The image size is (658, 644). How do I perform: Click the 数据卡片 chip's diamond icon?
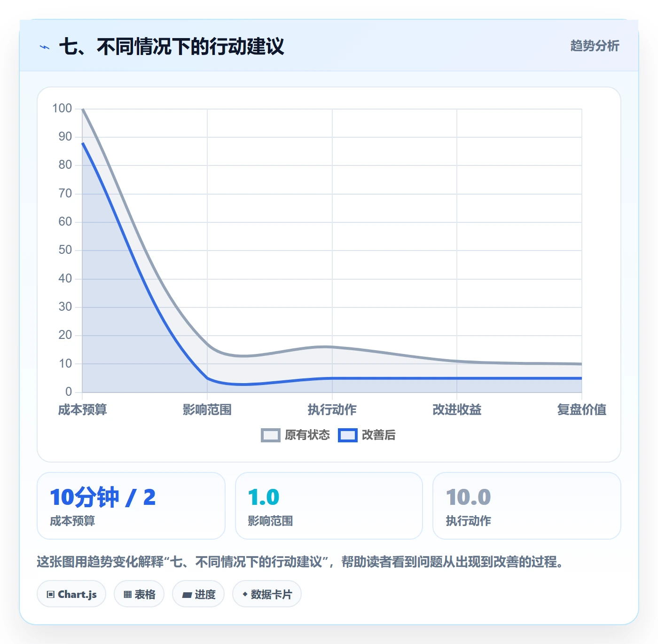[x=245, y=594]
